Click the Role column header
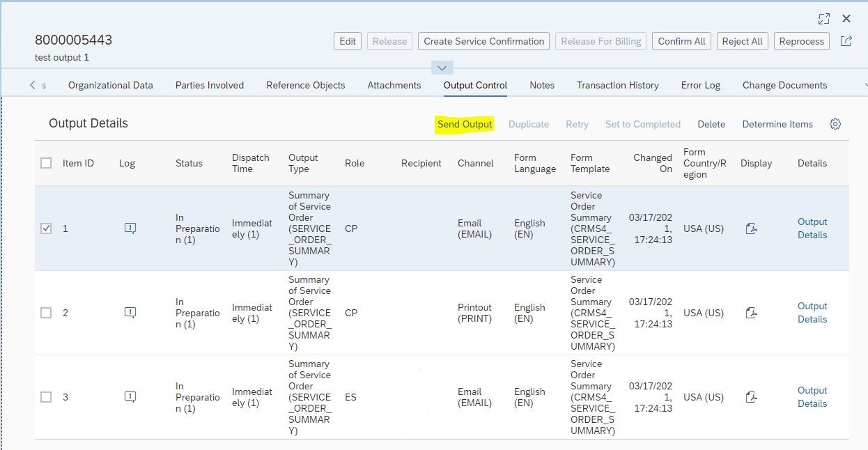This screenshot has width=868, height=450. (x=355, y=163)
